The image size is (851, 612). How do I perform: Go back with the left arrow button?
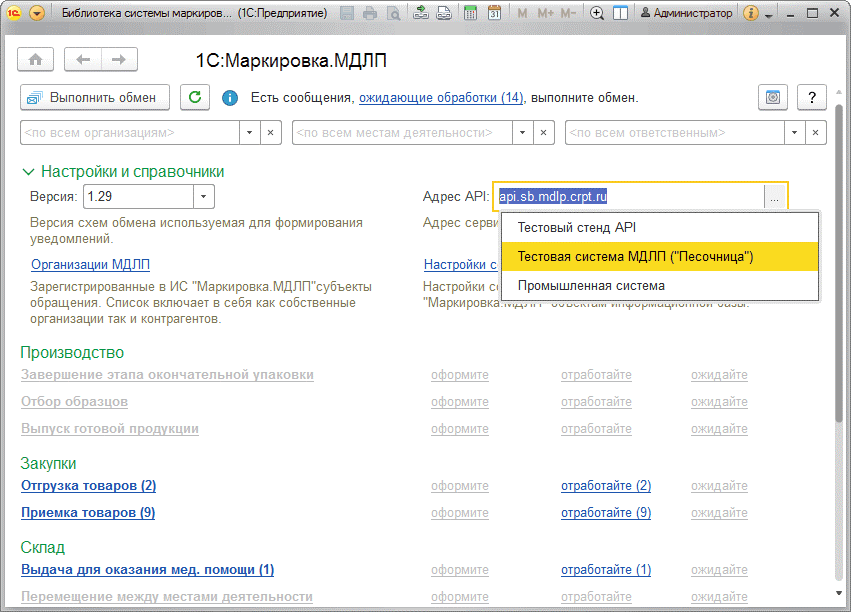coord(83,59)
